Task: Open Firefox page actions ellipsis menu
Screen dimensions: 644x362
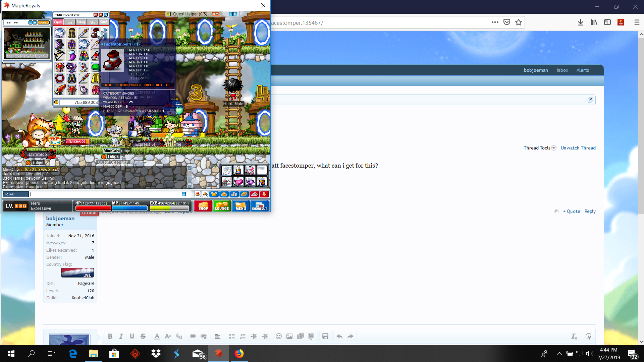Action: click(495, 22)
